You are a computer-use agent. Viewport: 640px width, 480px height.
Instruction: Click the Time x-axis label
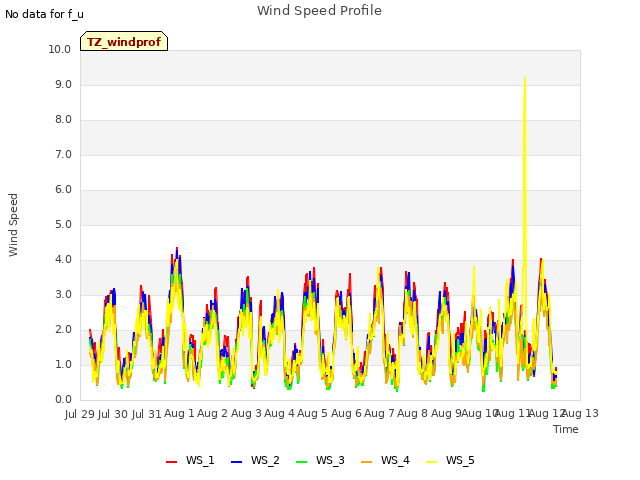coord(566,429)
